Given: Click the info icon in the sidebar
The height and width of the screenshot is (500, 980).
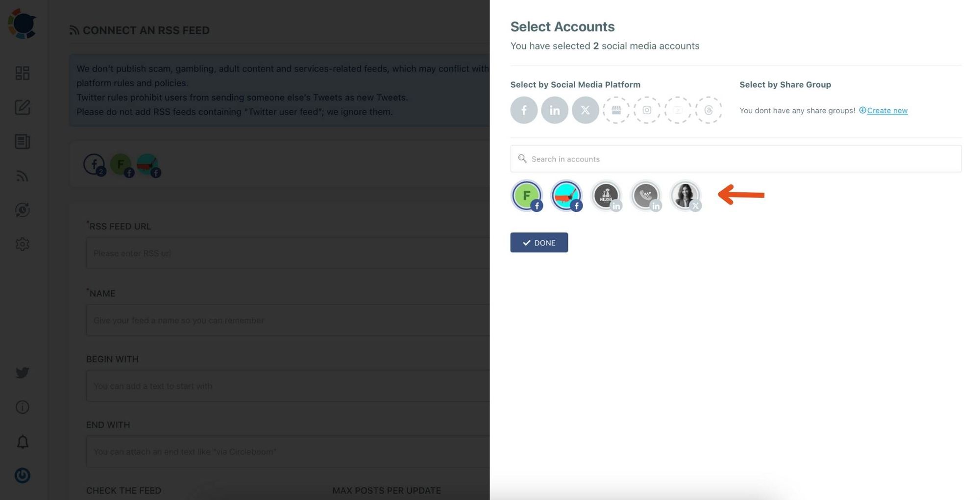Looking at the screenshot, I should point(22,407).
